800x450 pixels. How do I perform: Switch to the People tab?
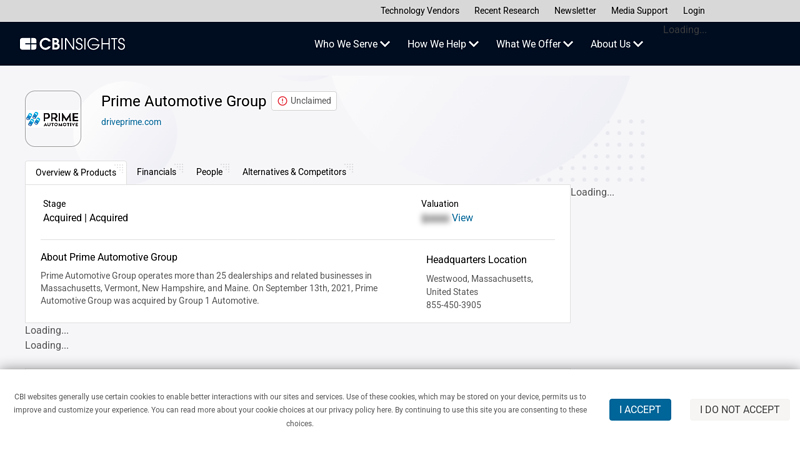click(x=209, y=172)
